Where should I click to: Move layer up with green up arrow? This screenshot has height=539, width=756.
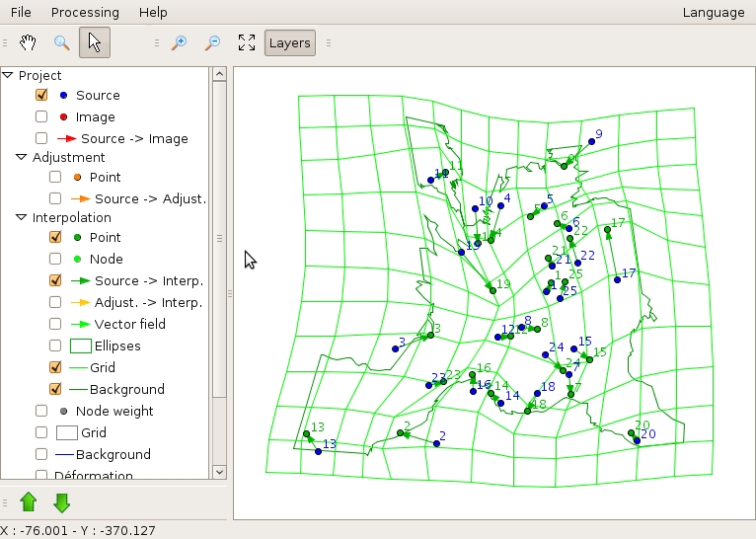(x=29, y=501)
